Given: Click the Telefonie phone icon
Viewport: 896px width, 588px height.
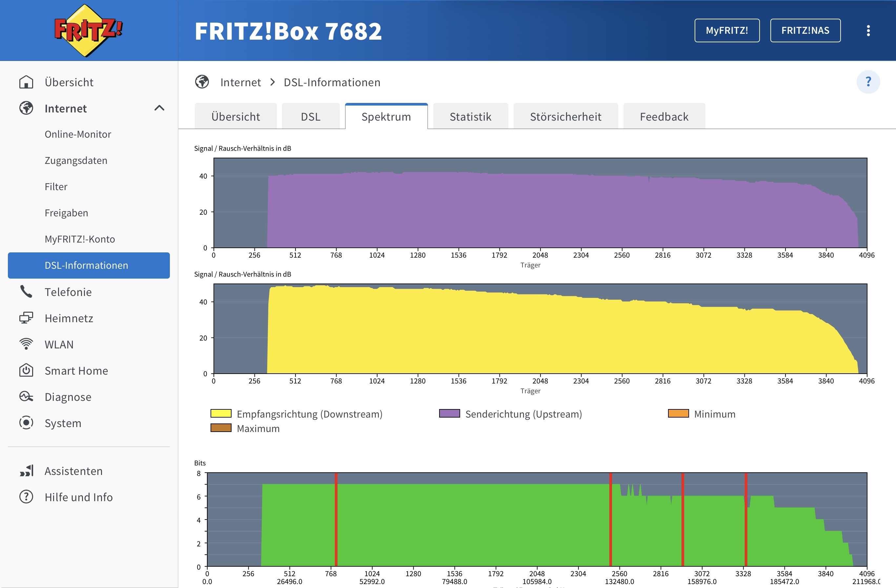Looking at the screenshot, I should pyautogui.click(x=26, y=292).
